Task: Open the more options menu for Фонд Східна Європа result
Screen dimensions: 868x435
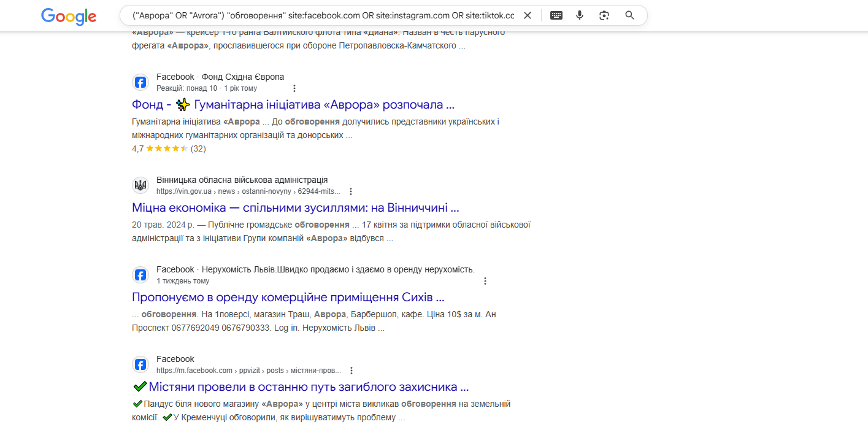Action: [294, 88]
